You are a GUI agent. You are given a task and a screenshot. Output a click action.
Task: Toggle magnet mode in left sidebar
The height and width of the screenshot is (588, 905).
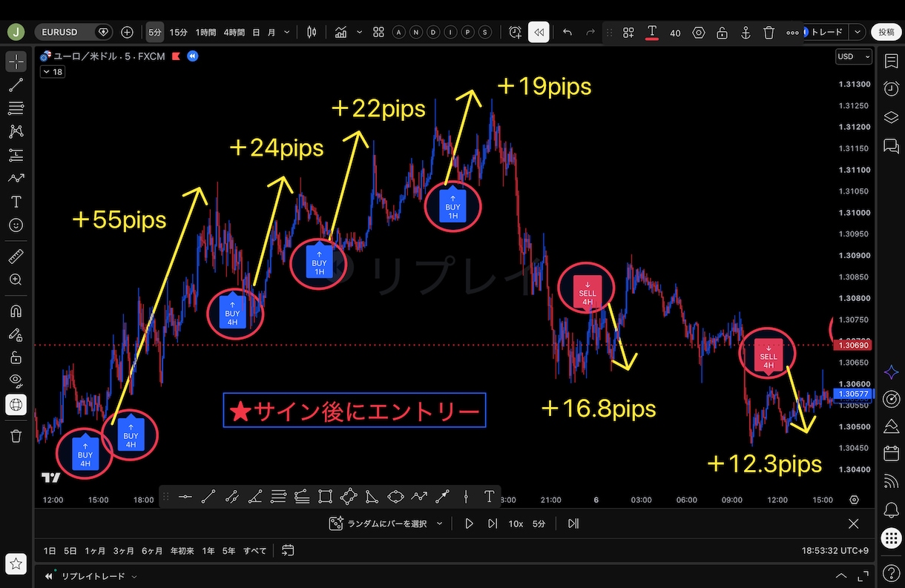click(16, 311)
